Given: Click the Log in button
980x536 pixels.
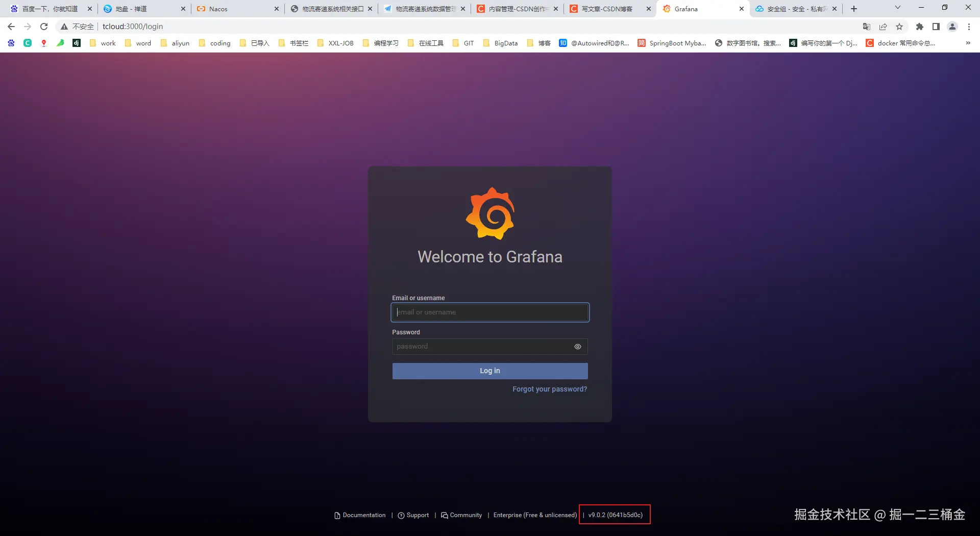Looking at the screenshot, I should pyautogui.click(x=490, y=371).
